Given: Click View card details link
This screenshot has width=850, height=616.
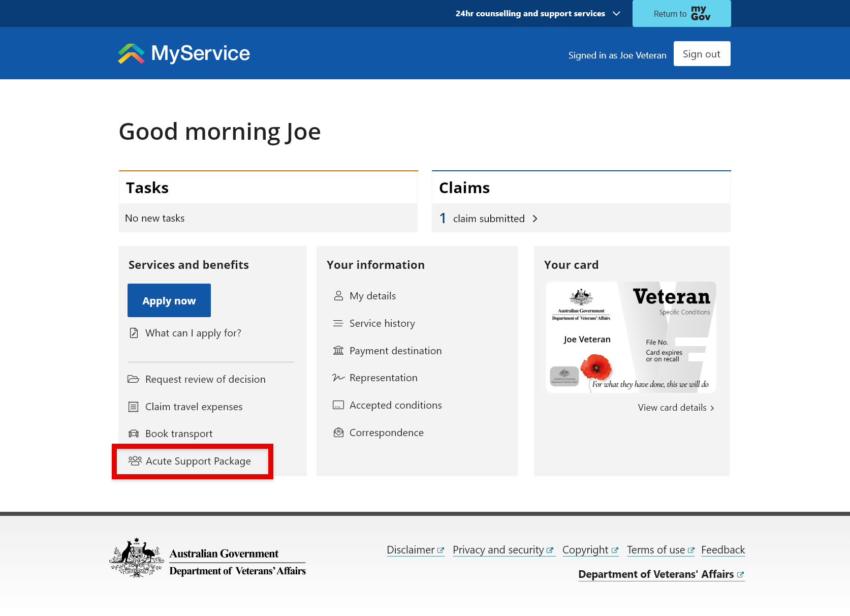Looking at the screenshot, I should pyautogui.click(x=676, y=408).
